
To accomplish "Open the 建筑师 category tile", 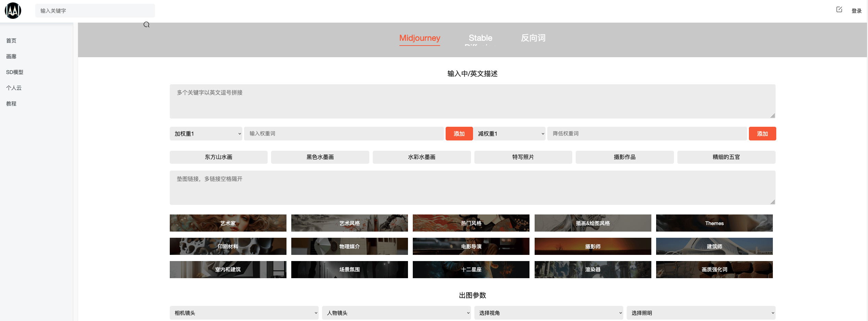I will pyautogui.click(x=714, y=246).
